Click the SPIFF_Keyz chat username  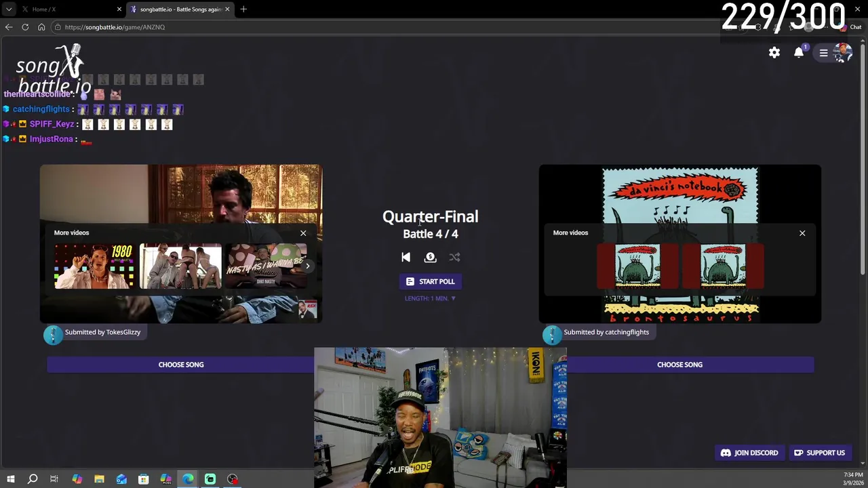coord(52,124)
